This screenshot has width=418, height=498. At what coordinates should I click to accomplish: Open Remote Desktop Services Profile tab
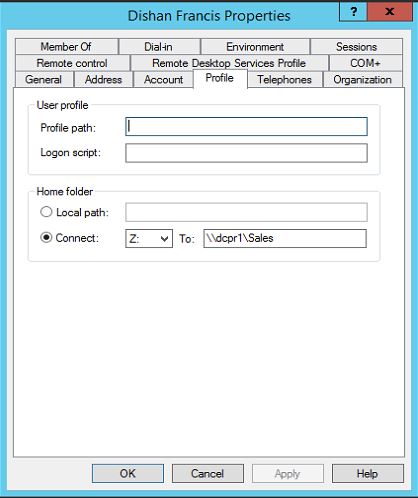click(x=229, y=63)
